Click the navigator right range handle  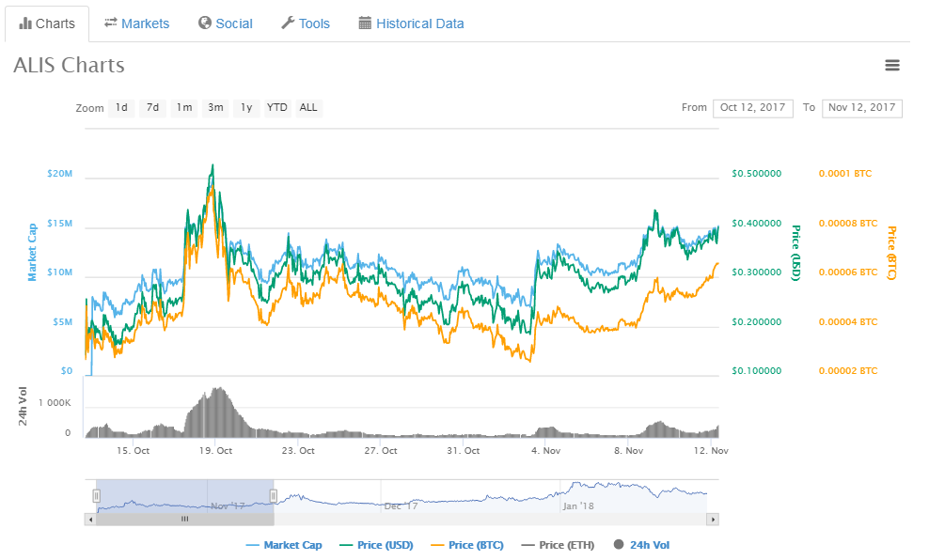(273, 496)
